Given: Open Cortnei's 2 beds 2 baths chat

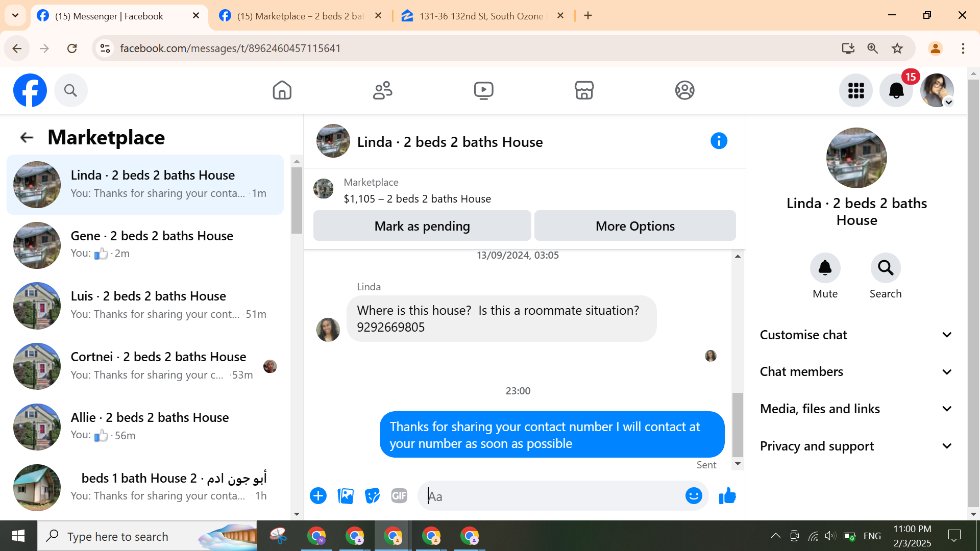Looking at the screenshot, I should 145,366.
